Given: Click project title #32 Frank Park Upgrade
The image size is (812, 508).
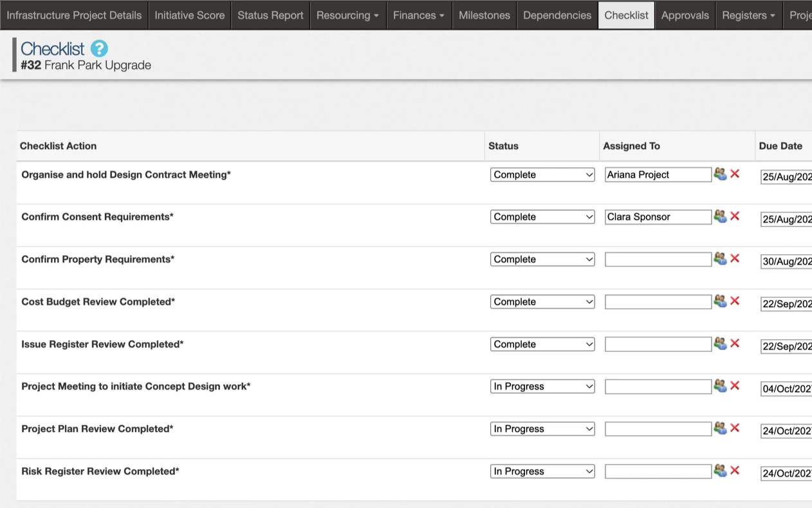Looking at the screenshot, I should pos(86,65).
